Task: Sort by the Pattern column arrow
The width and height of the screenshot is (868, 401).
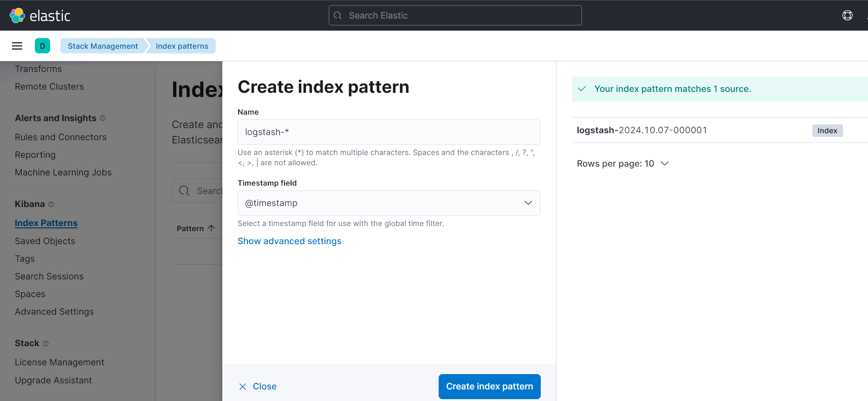Action: [212, 228]
